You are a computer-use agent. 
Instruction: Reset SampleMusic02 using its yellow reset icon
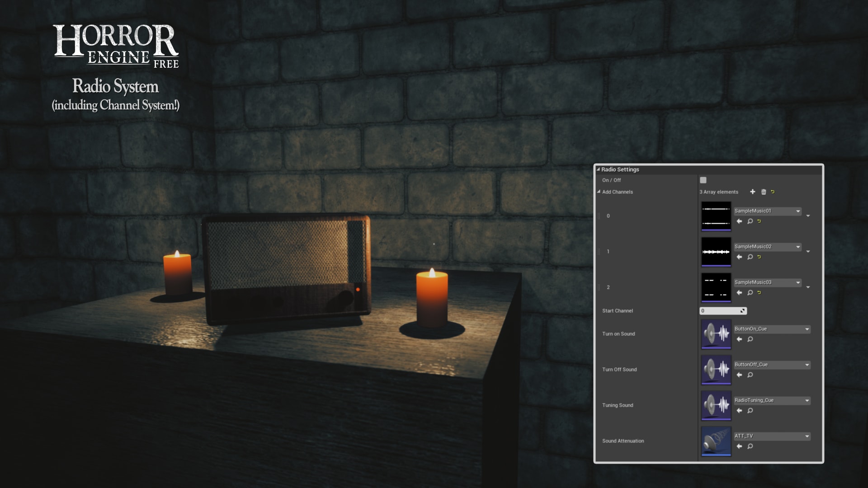pyautogui.click(x=759, y=257)
